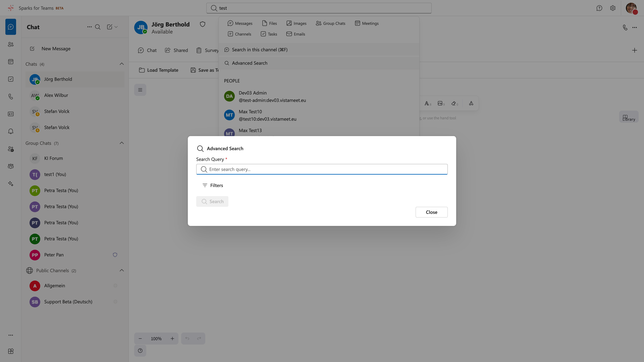Open Alex Wilbur chat
Image resolution: width=644 pixels, height=362 pixels.
[75, 95]
